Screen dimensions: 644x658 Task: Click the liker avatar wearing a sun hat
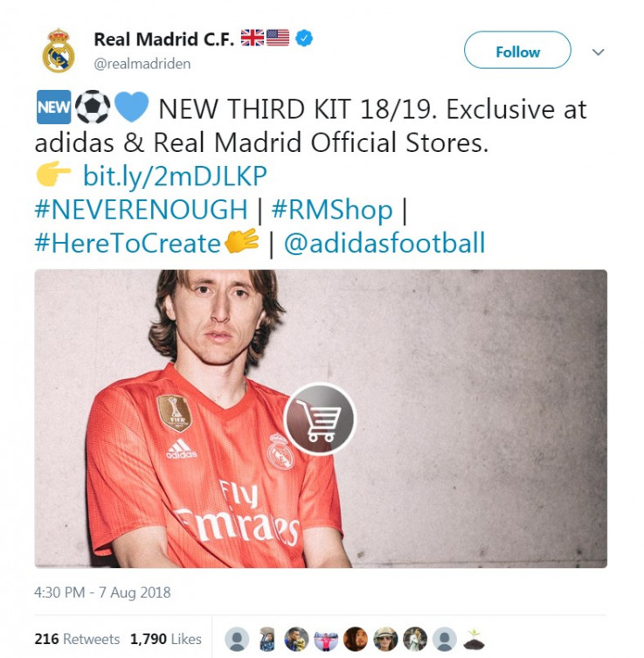tap(385, 639)
